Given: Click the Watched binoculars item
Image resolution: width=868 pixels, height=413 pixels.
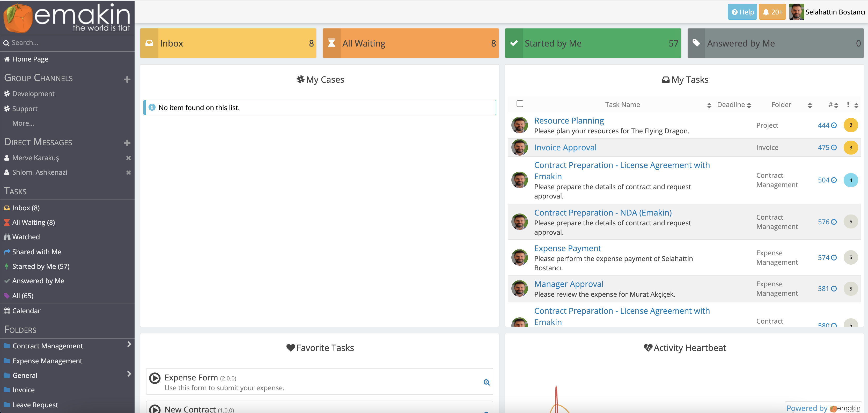Looking at the screenshot, I should pyautogui.click(x=26, y=237).
